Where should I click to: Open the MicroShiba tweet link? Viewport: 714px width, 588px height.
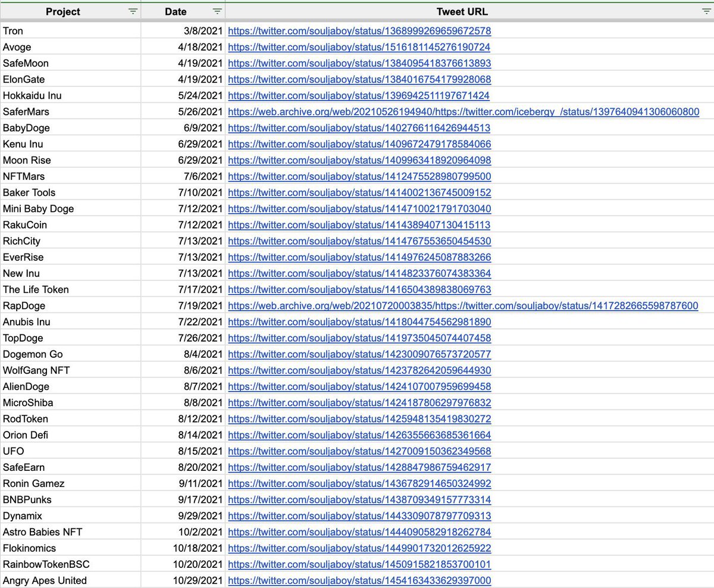[x=359, y=402]
